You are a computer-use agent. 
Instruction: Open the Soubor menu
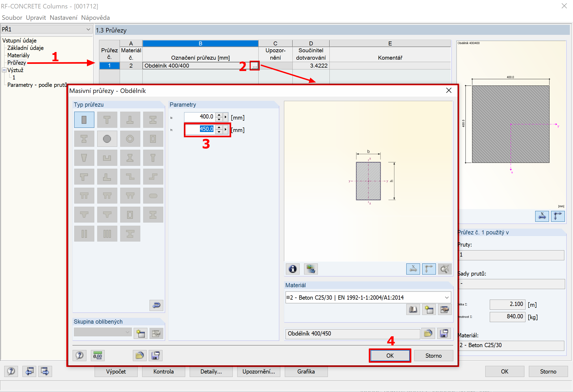(12, 18)
